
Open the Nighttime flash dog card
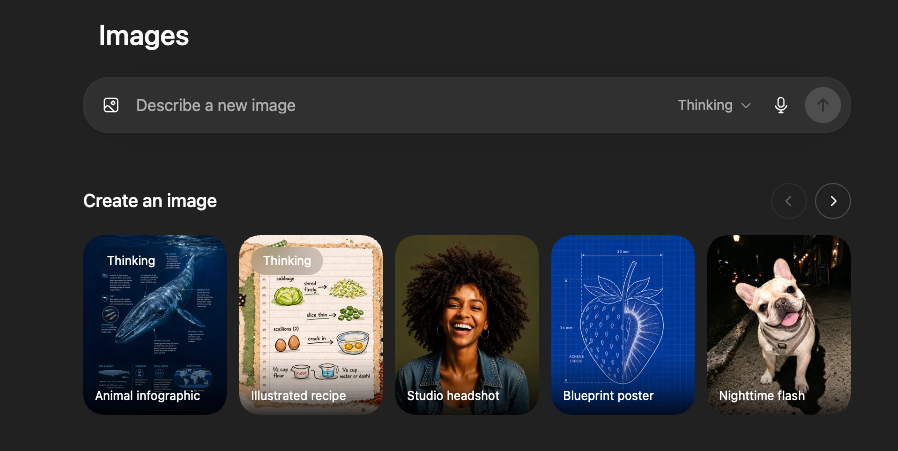click(x=779, y=324)
